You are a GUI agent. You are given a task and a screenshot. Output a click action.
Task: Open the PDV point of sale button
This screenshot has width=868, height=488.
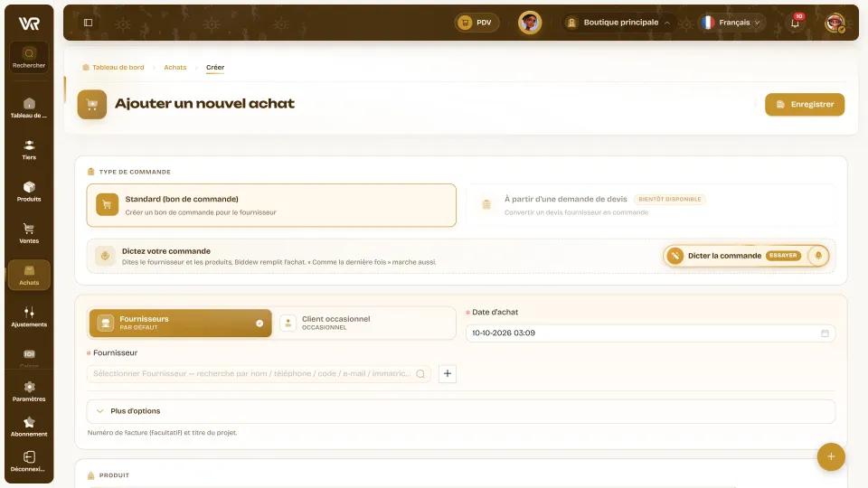click(476, 23)
